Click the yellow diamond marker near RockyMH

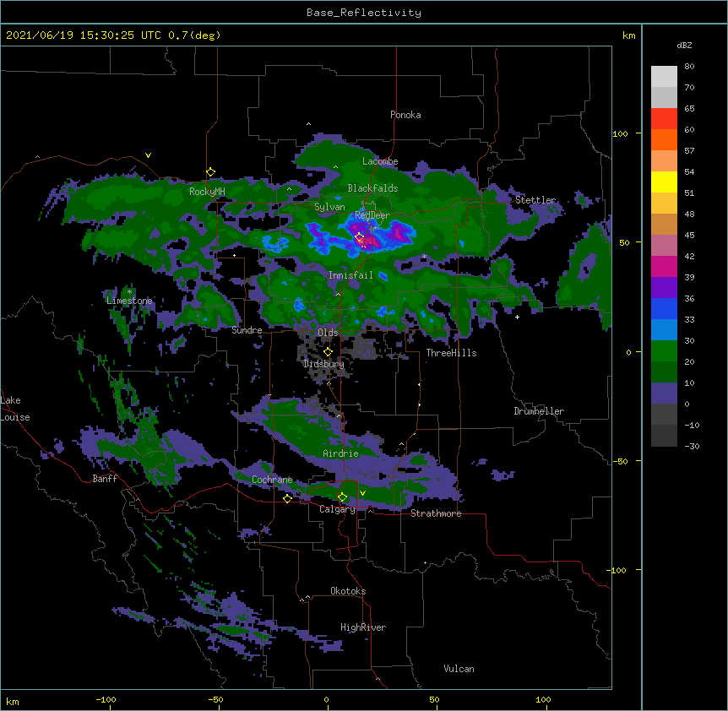[x=211, y=172]
